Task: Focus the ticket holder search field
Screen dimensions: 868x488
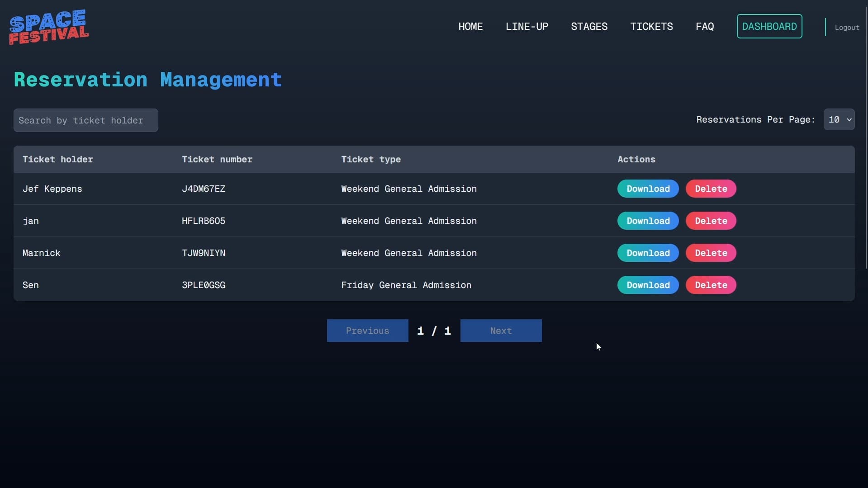Action: pos(86,120)
